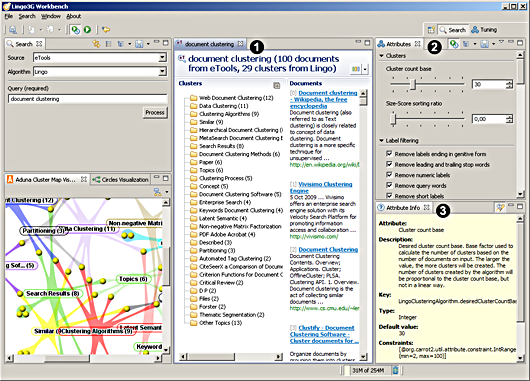Click the visualization options icon in results header
Image resolution: width=530 pixels, height=381 pixels.
356,69
